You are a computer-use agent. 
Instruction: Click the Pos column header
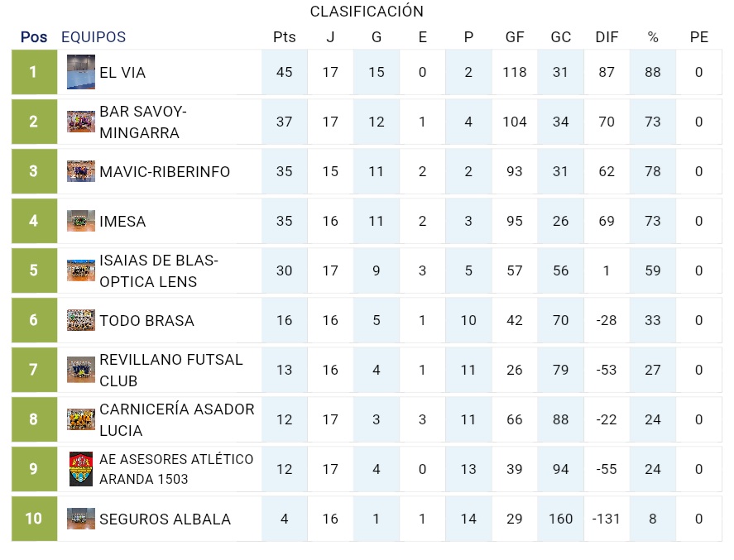click(x=34, y=37)
